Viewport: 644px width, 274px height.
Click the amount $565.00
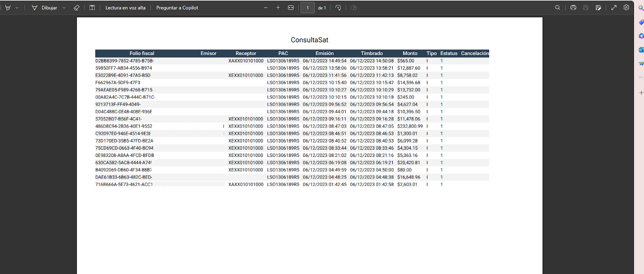(406, 61)
